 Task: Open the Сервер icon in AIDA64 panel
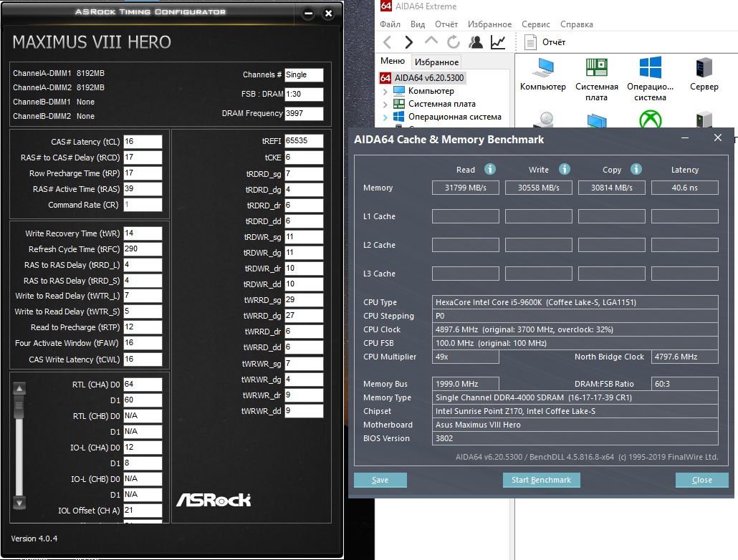[704, 74]
